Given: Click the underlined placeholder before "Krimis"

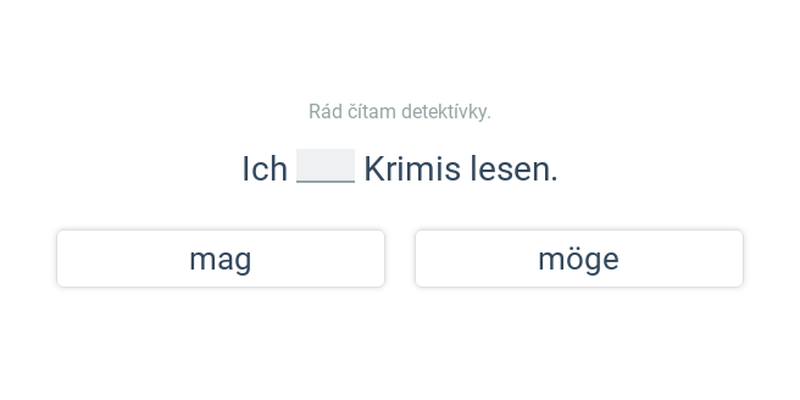Looking at the screenshot, I should coord(326,166).
